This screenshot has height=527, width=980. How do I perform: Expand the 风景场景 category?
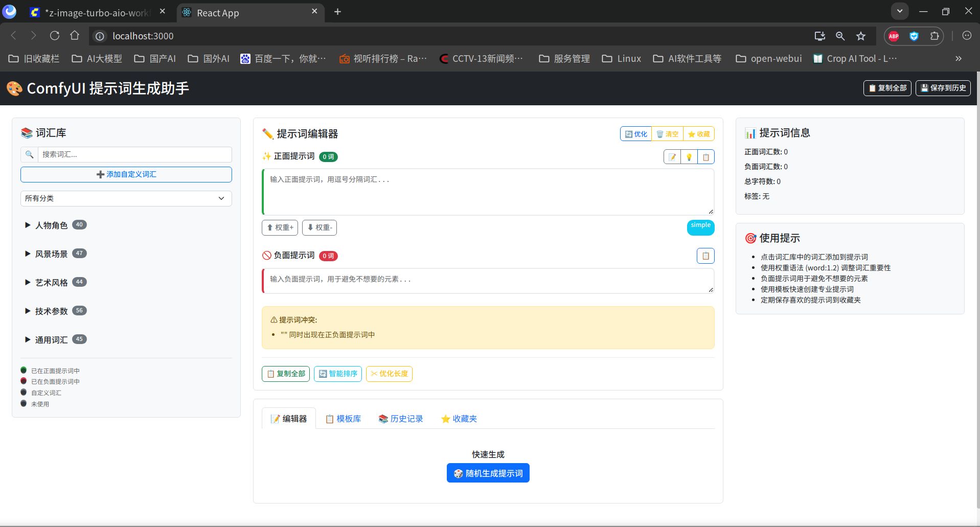(56, 254)
